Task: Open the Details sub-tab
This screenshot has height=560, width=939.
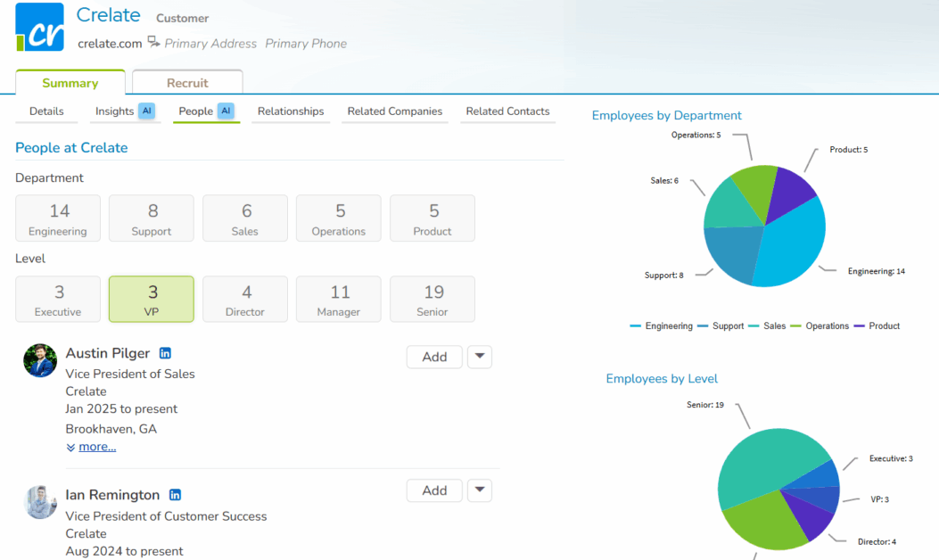Action: point(46,111)
